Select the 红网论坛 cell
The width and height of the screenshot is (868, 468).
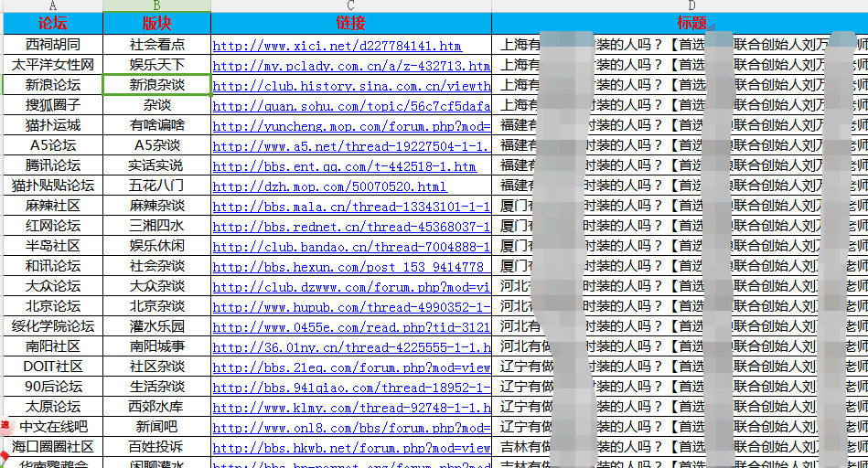[52, 225]
